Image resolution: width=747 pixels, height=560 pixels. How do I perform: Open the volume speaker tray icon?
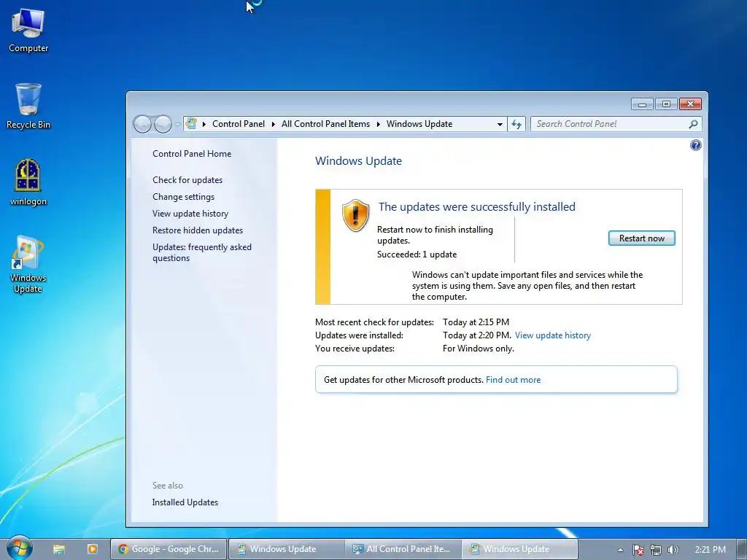tap(673, 550)
